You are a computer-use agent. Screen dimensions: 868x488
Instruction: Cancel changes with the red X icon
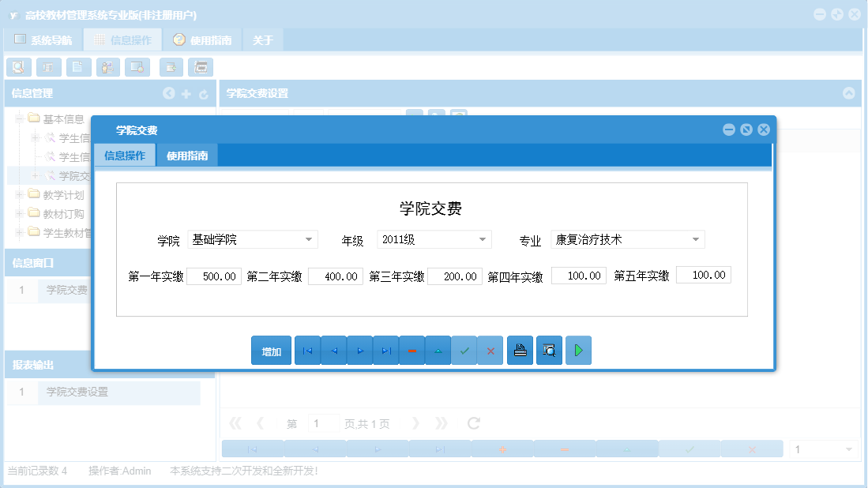click(490, 350)
